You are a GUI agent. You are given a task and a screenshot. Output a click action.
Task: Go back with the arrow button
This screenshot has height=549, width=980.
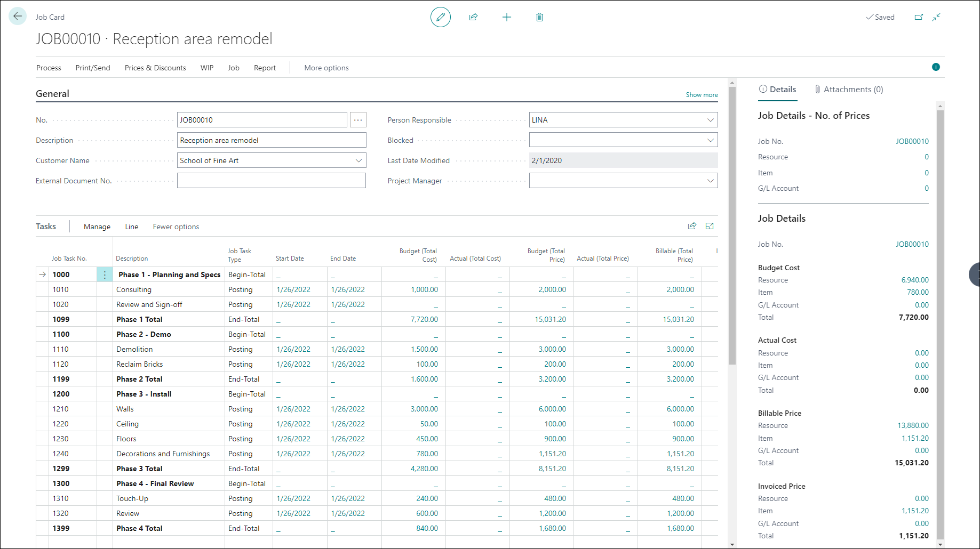point(18,16)
